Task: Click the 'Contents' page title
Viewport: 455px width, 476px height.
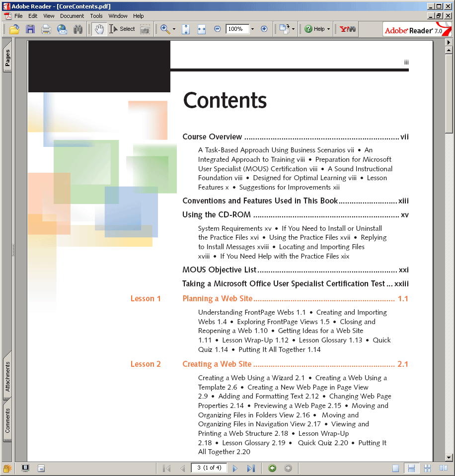Action: pos(225,100)
